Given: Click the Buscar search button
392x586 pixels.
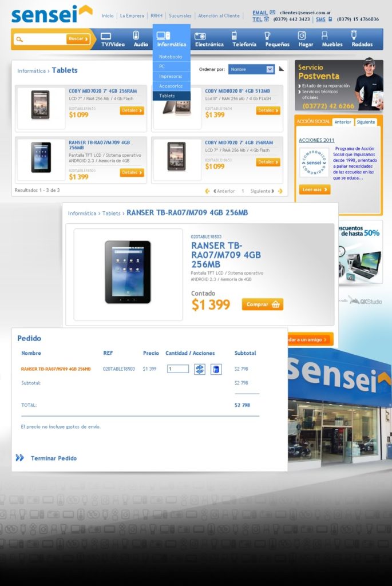Looking at the screenshot, I should tap(78, 39).
